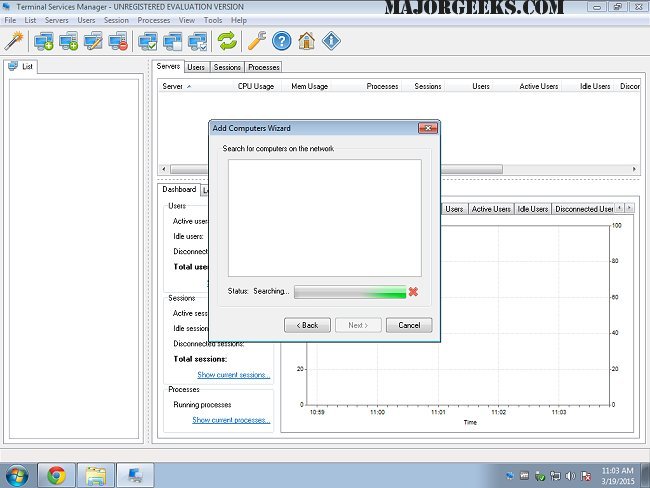Screen dimensions: 650x488
Task: Close the Add Computers Wizard dialog
Action: 428,128
